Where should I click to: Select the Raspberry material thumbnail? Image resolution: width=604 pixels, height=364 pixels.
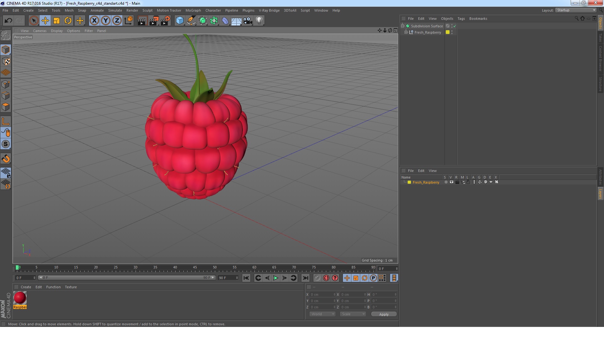pos(20,298)
